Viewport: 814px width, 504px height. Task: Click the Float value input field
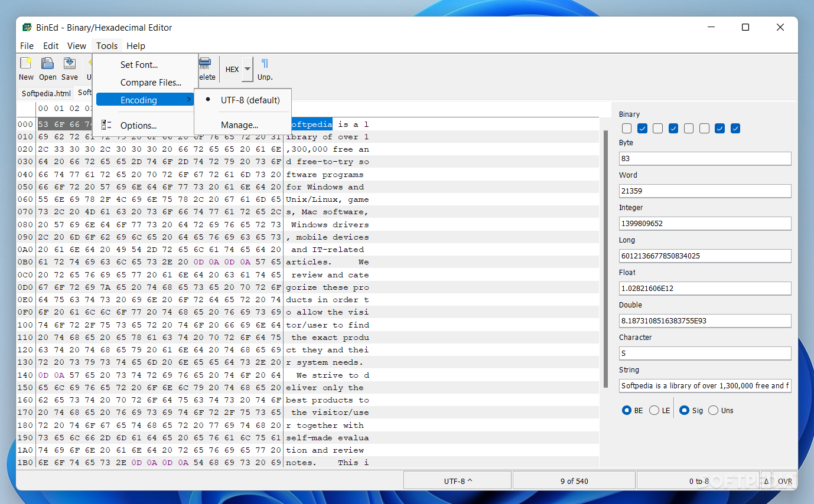tap(705, 288)
